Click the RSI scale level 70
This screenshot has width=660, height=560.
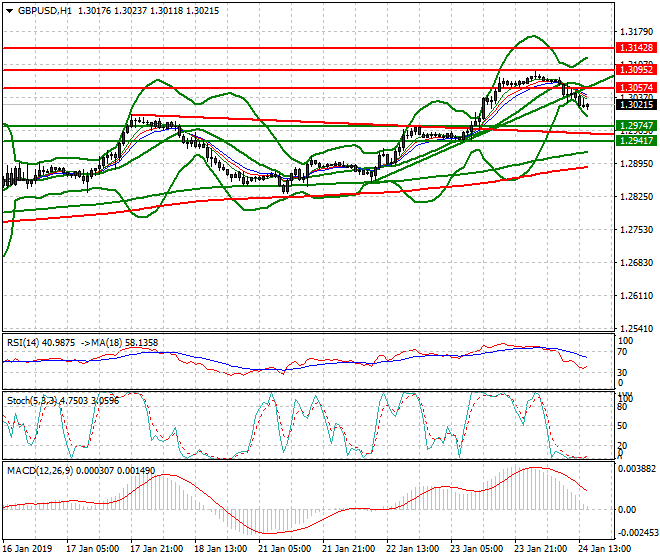(x=622, y=352)
